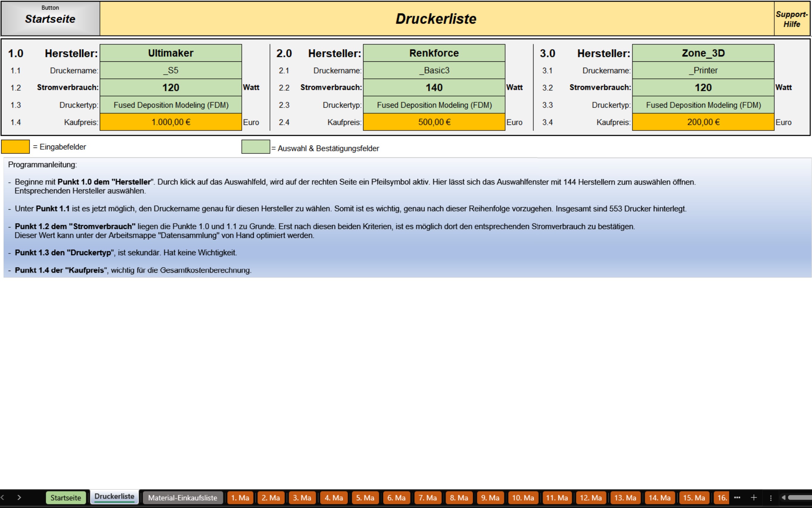Click the Euro label beside 500,00 €

click(514, 122)
